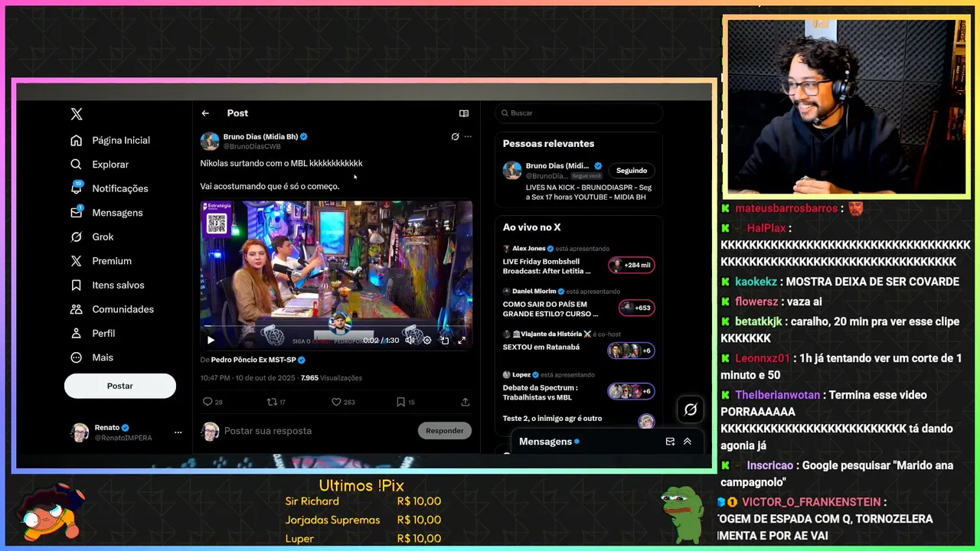Open the post's three-dot more menu

[468, 137]
